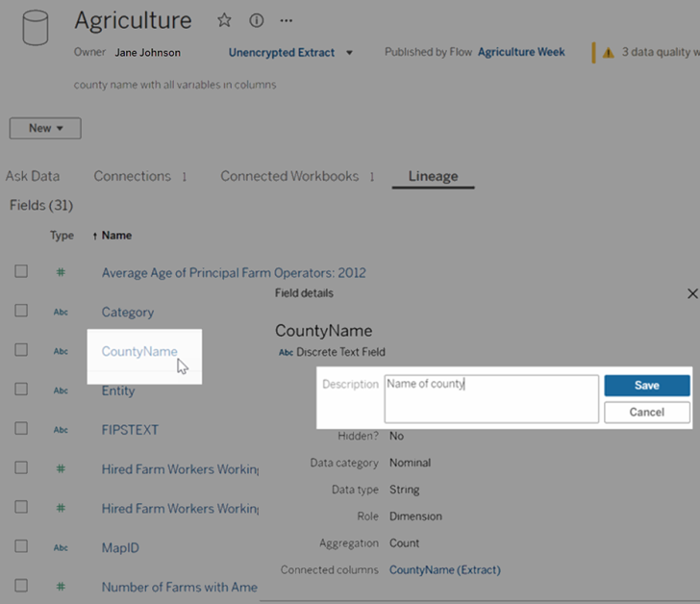The width and height of the screenshot is (700, 604).
Task: Close the Field details panel
Action: click(692, 293)
